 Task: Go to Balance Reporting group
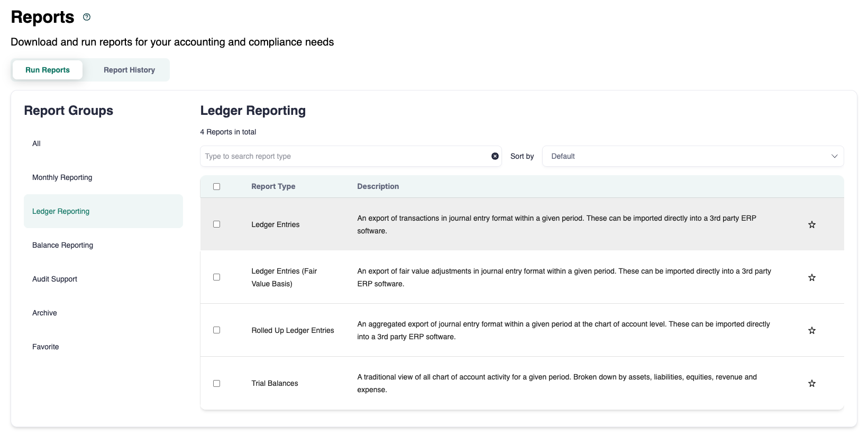[x=62, y=245]
